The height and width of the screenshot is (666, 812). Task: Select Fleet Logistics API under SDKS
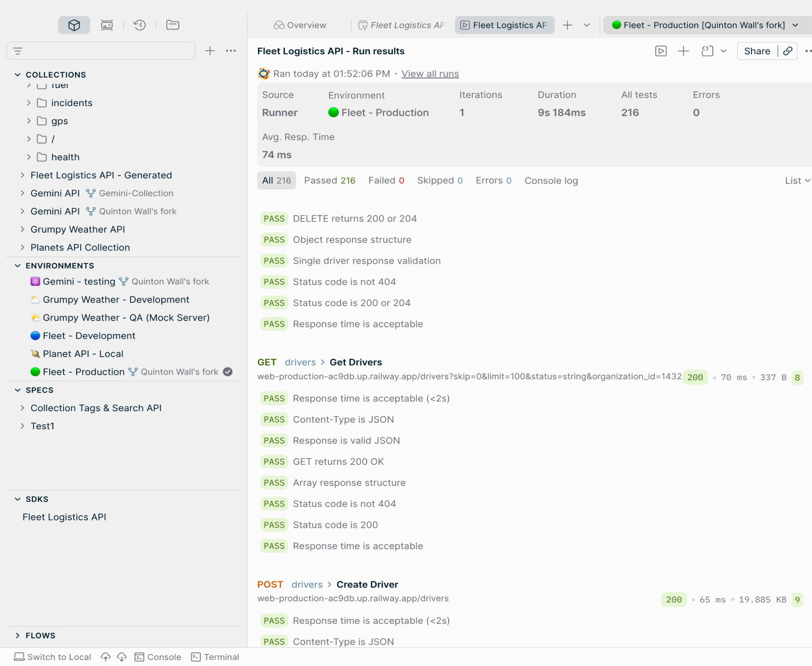pos(64,517)
